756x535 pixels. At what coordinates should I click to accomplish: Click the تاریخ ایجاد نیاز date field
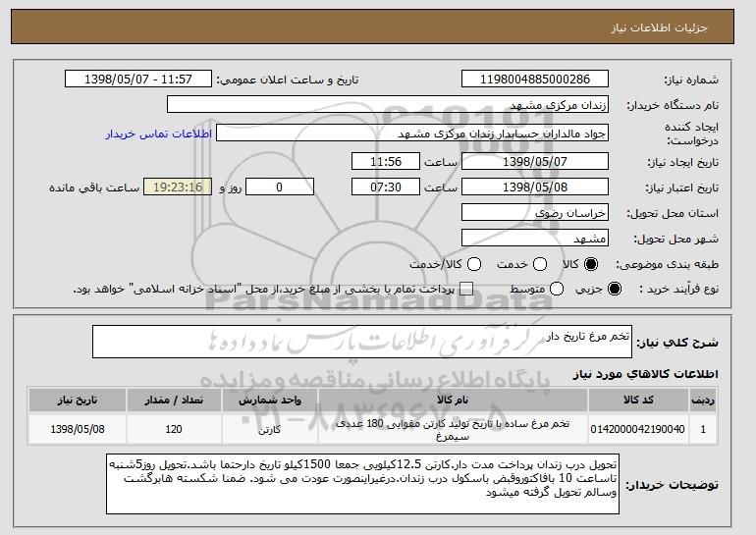(535, 161)
